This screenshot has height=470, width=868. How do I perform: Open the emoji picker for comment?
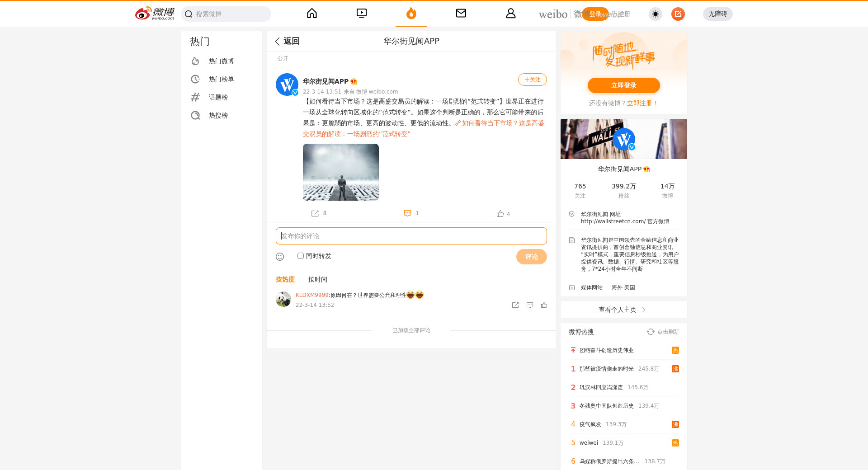coord(280,257)
